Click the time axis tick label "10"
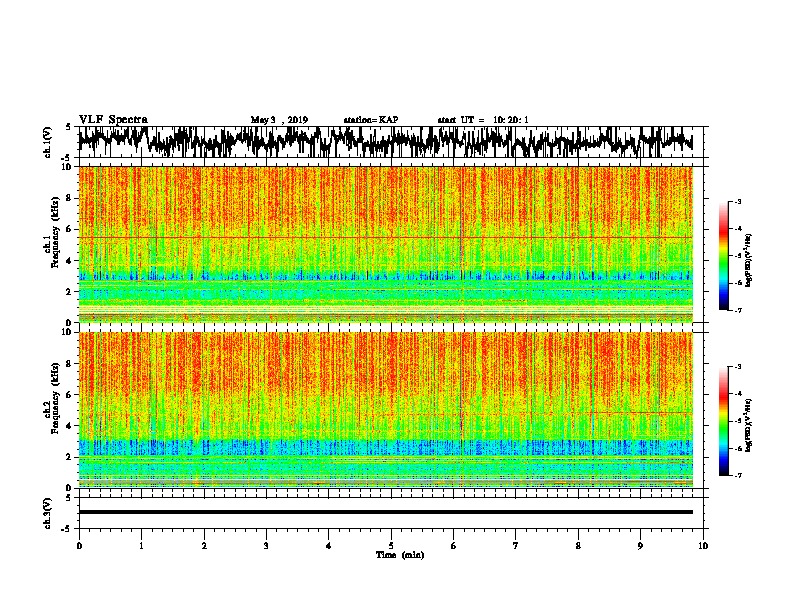 [703, 546]
